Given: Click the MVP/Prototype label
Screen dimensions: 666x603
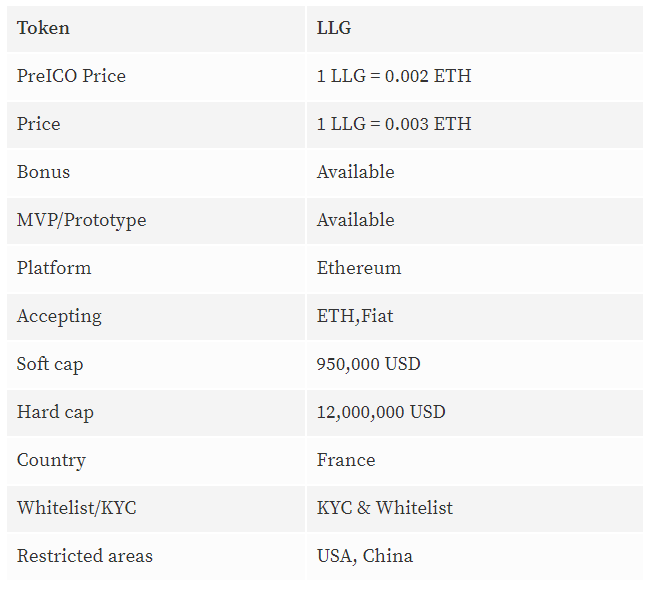Looking at the screenshot, I should click(x=82, y=220).
